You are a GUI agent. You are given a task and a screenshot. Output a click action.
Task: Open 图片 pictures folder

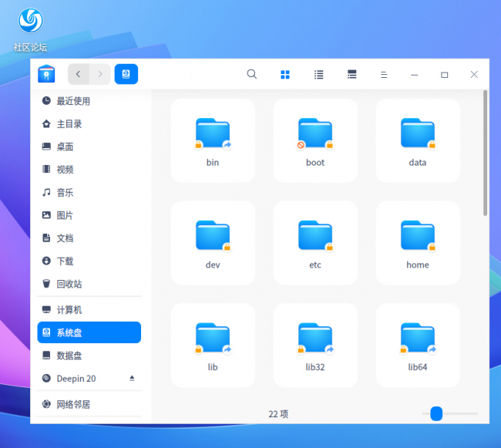pos(89,215)
